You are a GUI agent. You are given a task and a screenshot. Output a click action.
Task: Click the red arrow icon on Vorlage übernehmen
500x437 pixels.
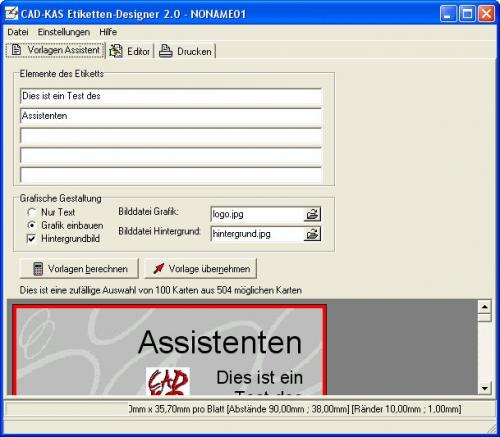159,268
